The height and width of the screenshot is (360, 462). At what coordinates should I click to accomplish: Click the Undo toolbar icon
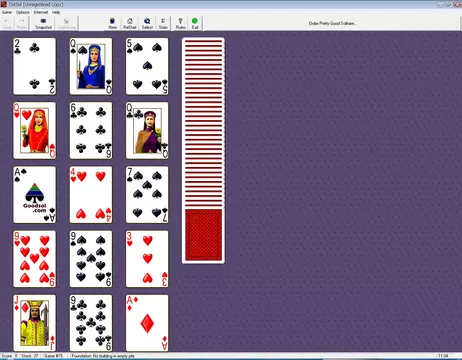pyautogui.click(x=7, y=23)
